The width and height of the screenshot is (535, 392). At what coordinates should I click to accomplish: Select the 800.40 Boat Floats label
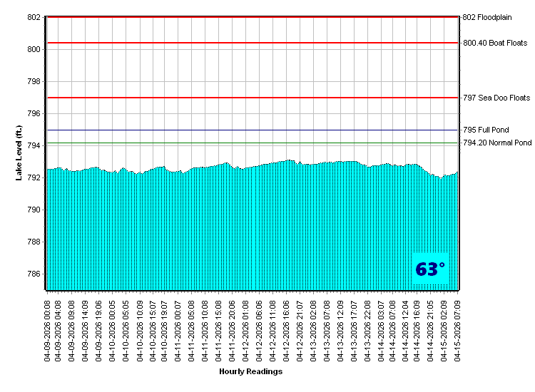[494, 43]
